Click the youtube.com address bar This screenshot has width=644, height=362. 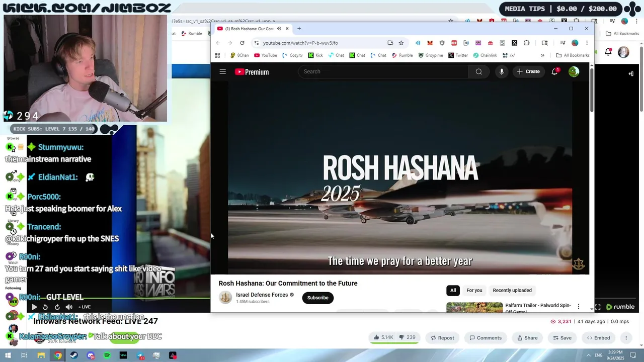pyautogui.click(x=322, y=43)
